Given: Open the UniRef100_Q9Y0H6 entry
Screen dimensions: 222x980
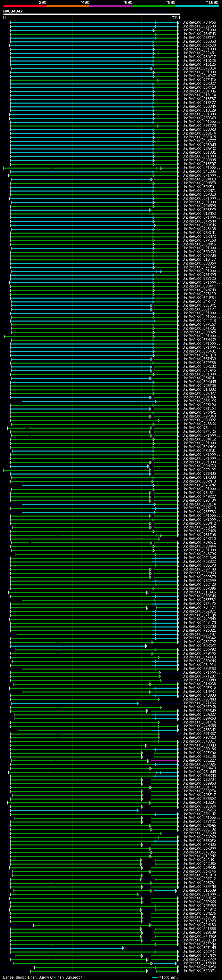Looking at the screenshot, I should point(199,91).
